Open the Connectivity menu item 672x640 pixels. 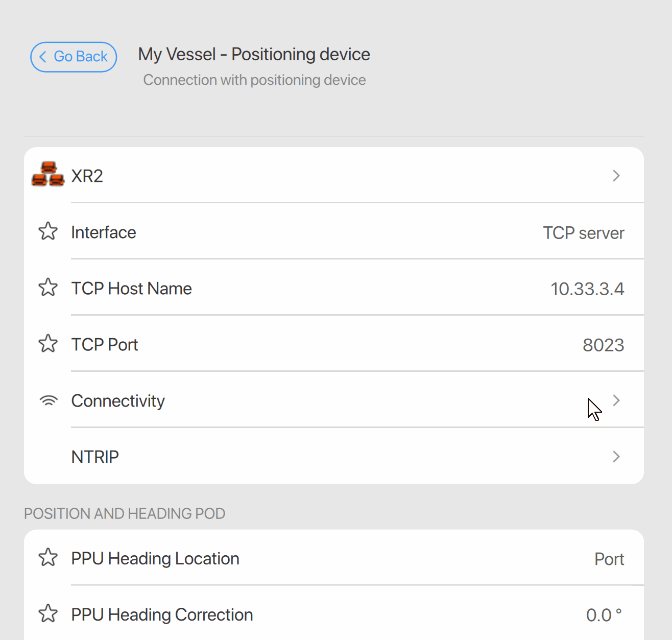point(334,400)
